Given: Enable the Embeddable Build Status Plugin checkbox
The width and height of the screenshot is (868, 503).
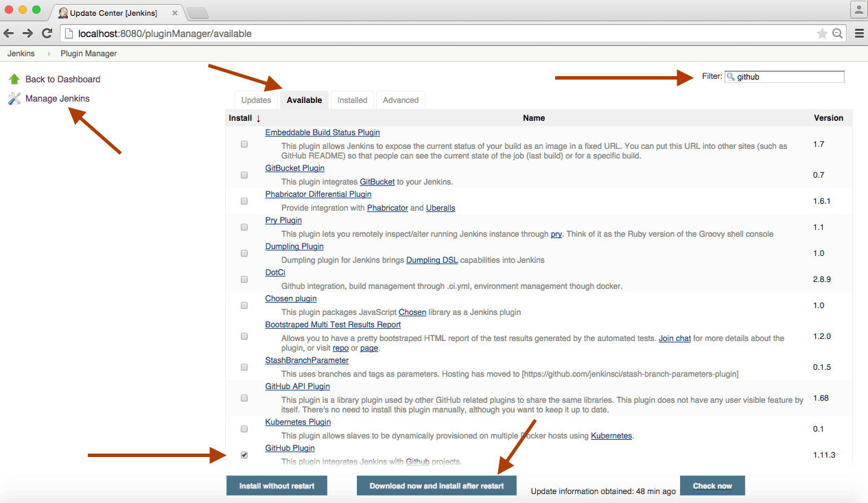Looking at the screenshot, I should point(244,145).
